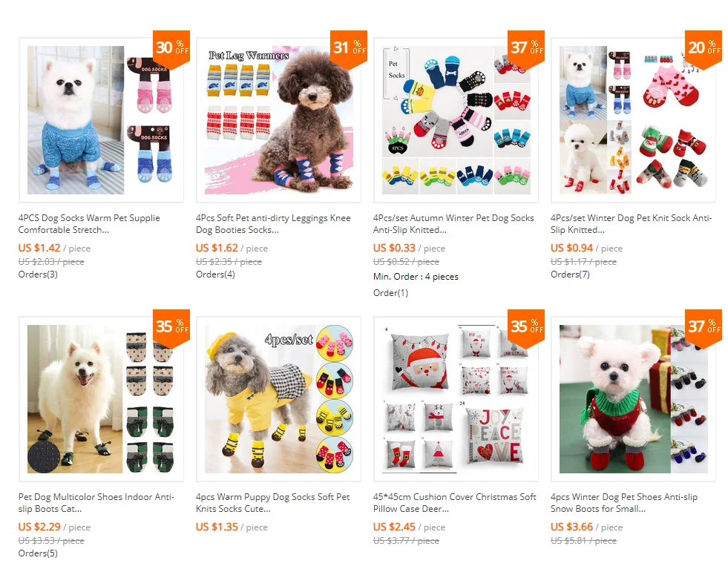Click the 31% OFF badge on Leg Warmers

point(349,48)
